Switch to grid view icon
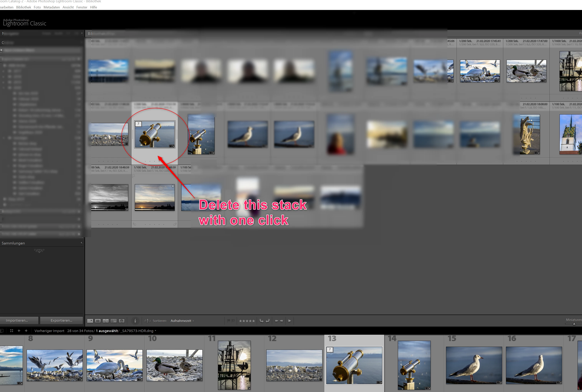582x392 pixels. [x=90, y=321]
